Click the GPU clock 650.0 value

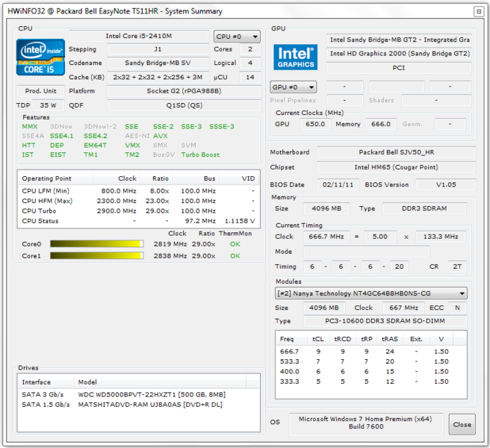pos(315,124)
